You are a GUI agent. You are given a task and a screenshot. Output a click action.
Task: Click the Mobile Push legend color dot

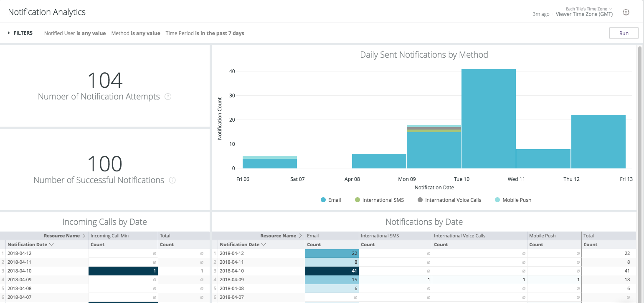tap(497, 200)
